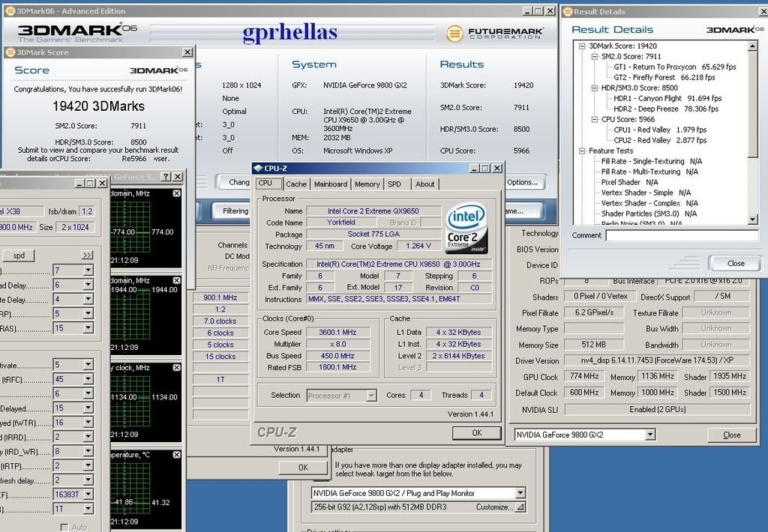Click the 3DMark06 Advanced Edition title bar icon

[x=10, y=10]
